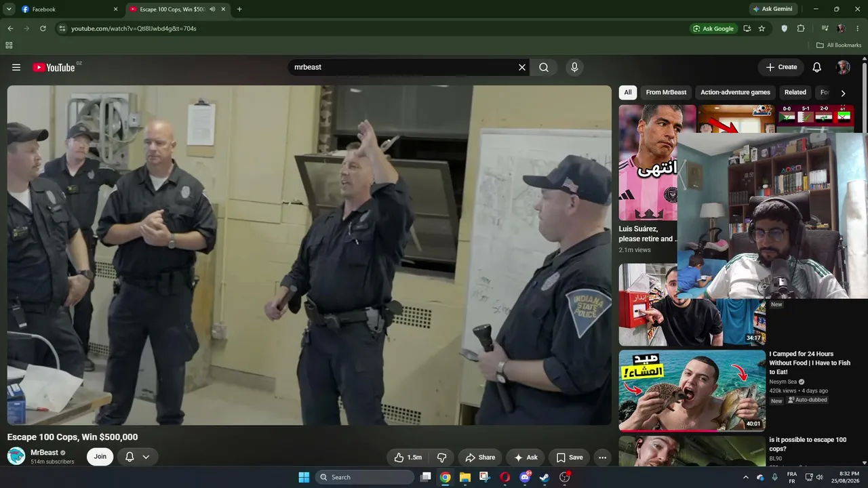Open the Create button

coord(781,67)
